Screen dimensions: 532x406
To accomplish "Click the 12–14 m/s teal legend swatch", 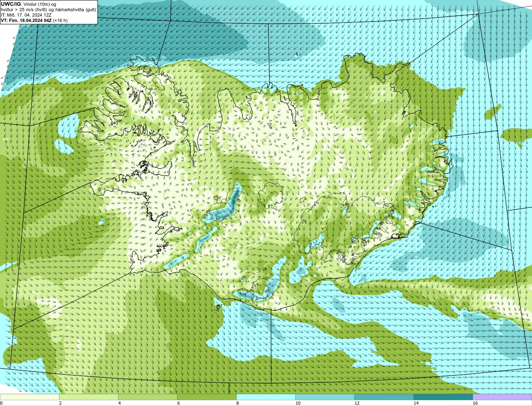I will coord(384,397).
